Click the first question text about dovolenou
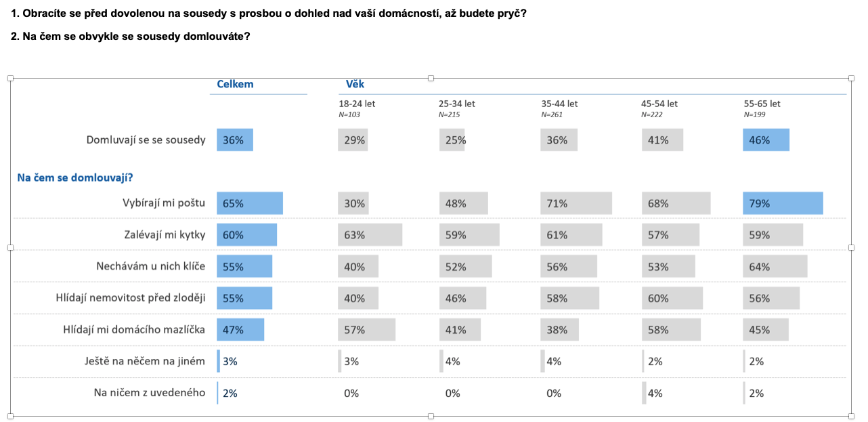This screenshot has height=422, width=868. coord(268,13)
